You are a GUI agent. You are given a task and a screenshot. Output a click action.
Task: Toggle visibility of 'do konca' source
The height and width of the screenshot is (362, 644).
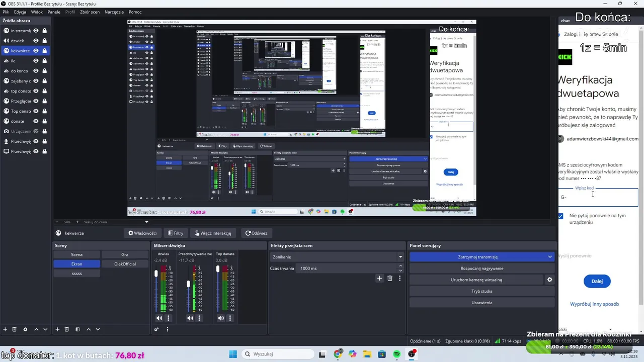coord(36,71)
